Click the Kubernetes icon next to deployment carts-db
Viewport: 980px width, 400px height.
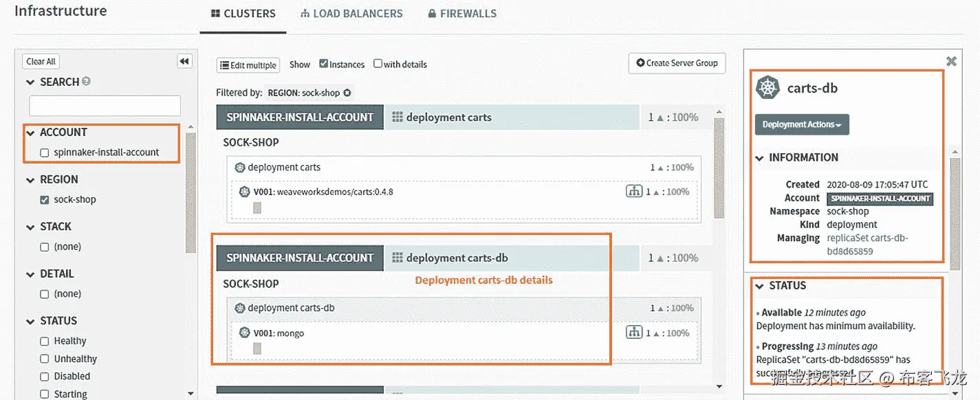click(240, 308)
